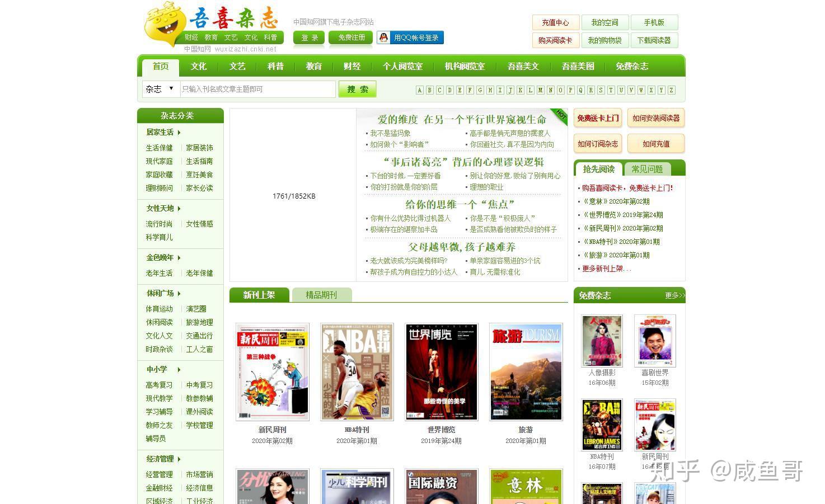Choose letter G in alphabet index
Viewport: 825px width, 504px height.
[x=480, y=90]
